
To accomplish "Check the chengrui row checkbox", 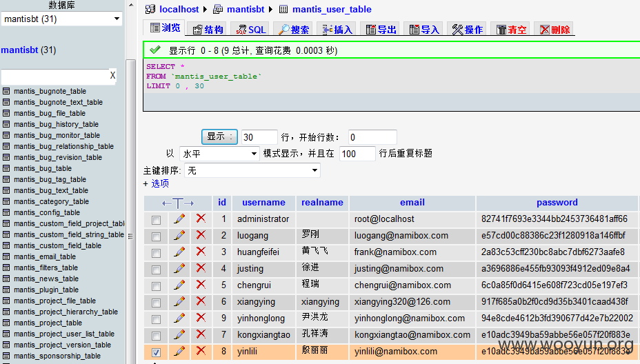I will tap(156, 287).
